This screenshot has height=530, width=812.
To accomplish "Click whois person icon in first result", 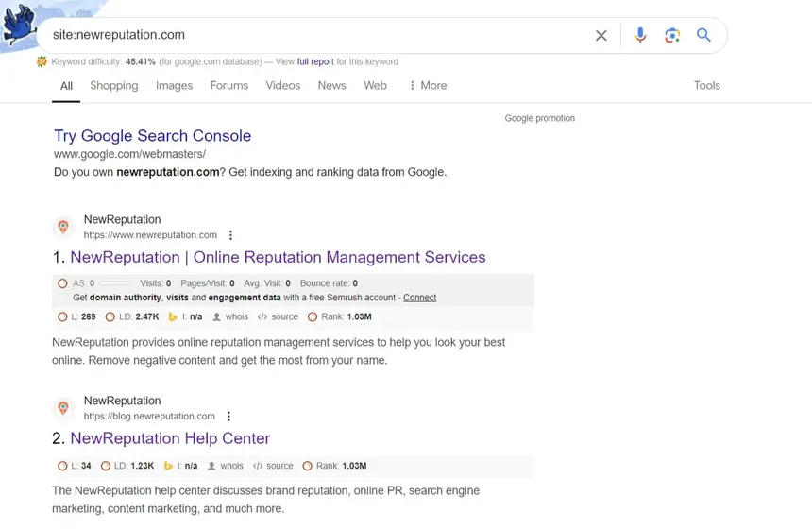I will tap(217, 317).
